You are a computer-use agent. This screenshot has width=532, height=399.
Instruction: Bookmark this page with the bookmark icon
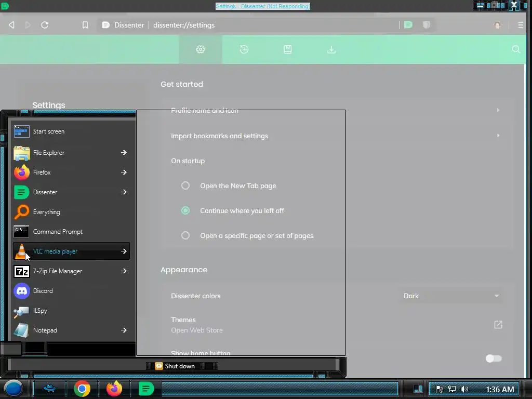[x=85, y=25]
